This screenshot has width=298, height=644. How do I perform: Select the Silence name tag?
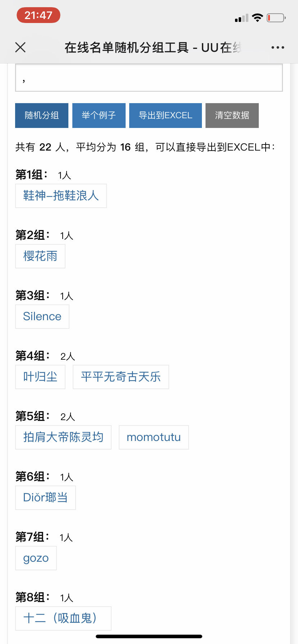click(42, 317)
